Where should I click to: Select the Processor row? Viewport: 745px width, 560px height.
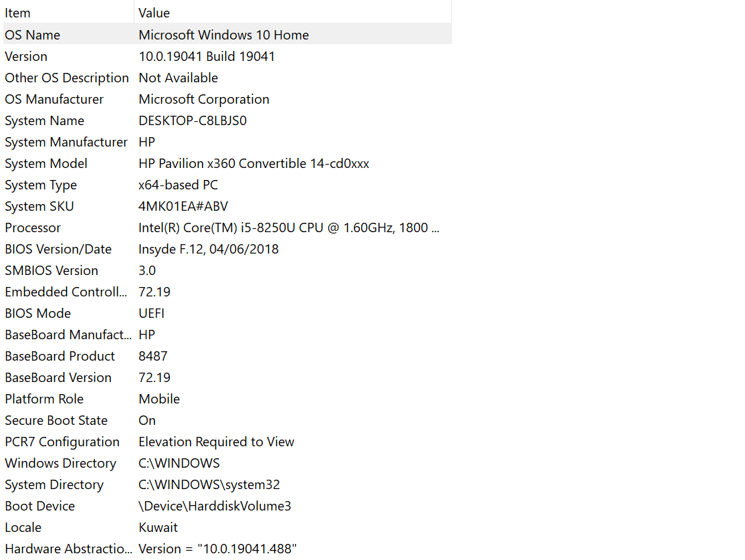(227, 227)
